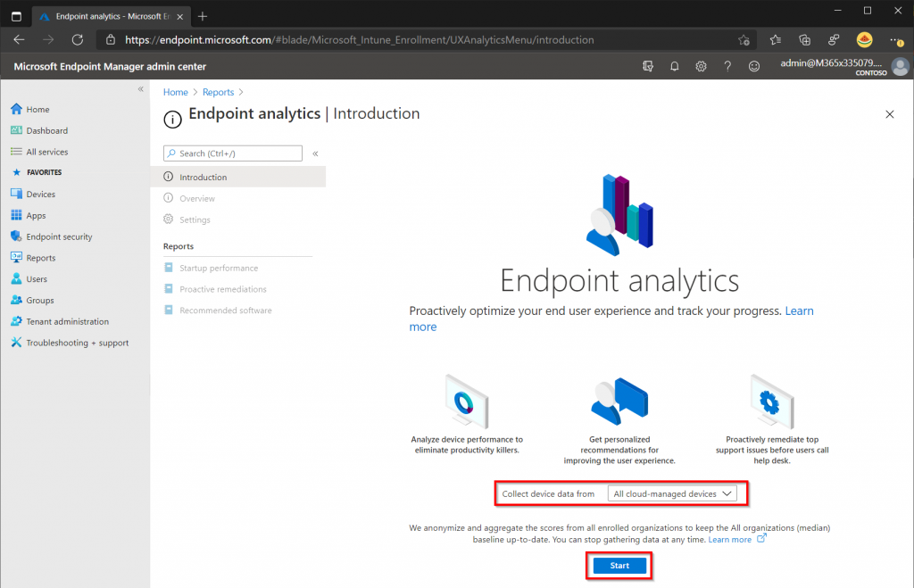914x588 pixels.
Task: Collapse the left navigation sidebar
Action: 140,89
